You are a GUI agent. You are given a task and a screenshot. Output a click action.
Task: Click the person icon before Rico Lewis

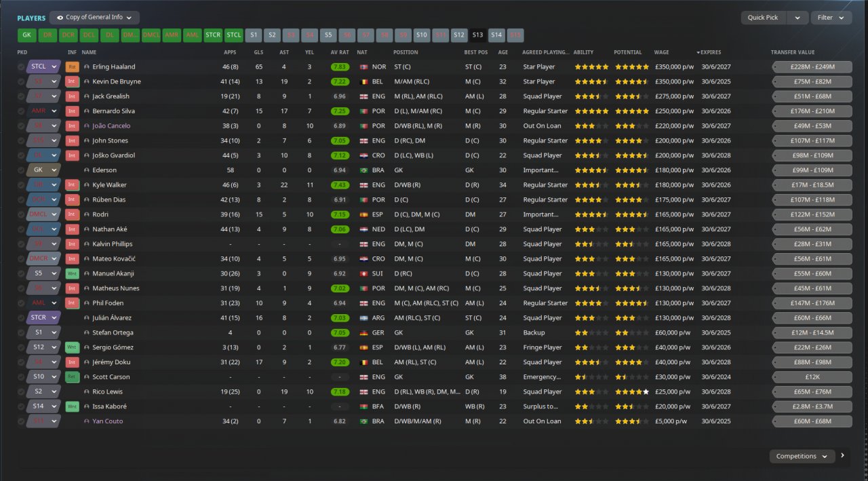[x=87, y=391]
